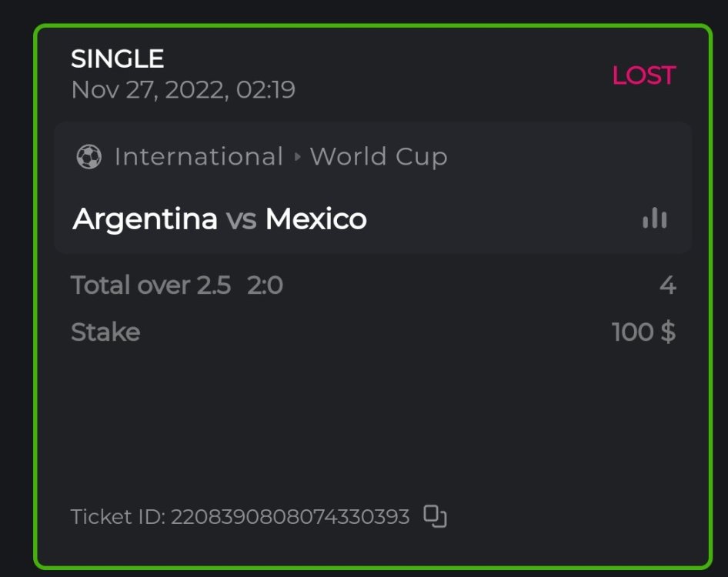This screenshot has height=577, width=728.
Task: Click the Nov 27, 2022 bet date
Action: [x=182, y=90]
